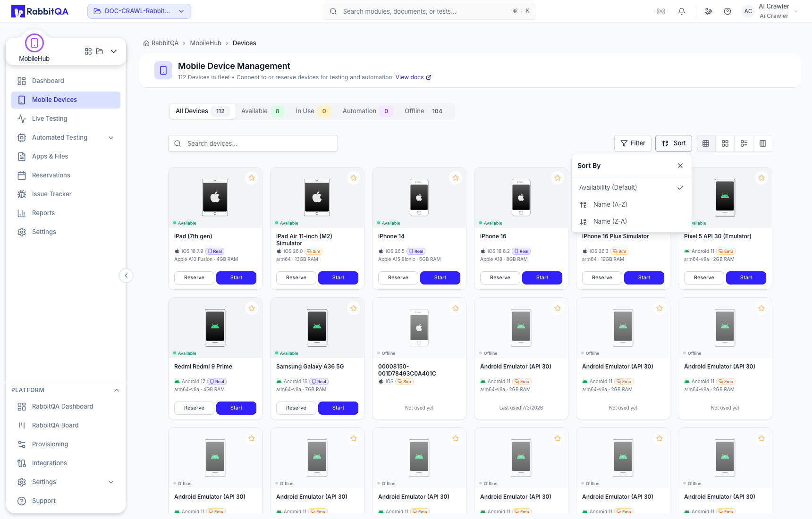This screenshot has width=812, height=519.
Task: Click the home icon in breadcrumb
Action: coord(146,43)
